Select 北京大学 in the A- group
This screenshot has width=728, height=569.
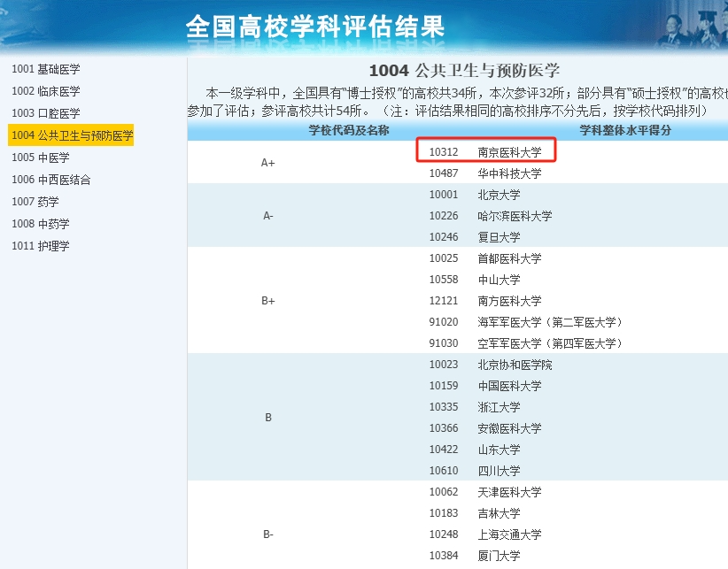(x=499, y=195)
